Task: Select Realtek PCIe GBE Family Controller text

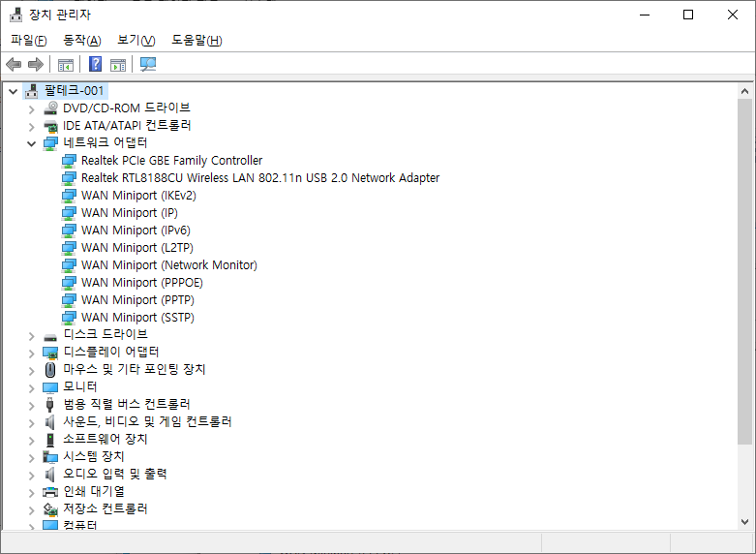Action: 172,161
